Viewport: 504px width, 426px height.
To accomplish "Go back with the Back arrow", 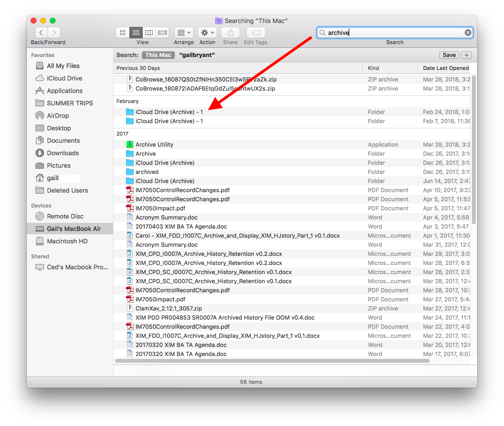I will [x=41, y=33].
